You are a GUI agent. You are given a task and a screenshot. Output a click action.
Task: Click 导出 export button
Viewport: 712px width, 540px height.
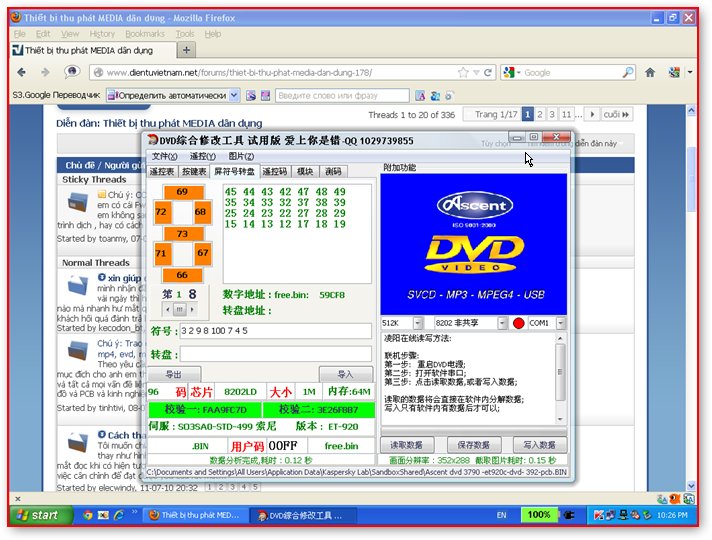pyautogui.click(x=174, y=375)
